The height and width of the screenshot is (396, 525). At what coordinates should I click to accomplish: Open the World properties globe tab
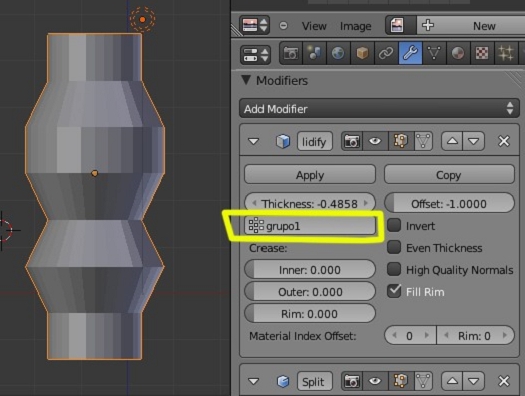(338, 53)
